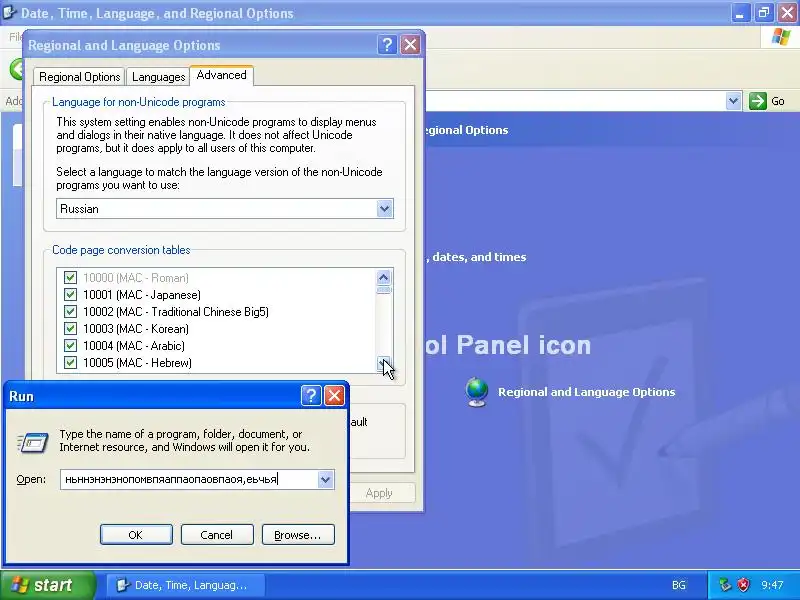Toggle 10004 (MAC - Arabic) checkbox
Viewport: 800px width, 600px height.
(x=70, y=345)
